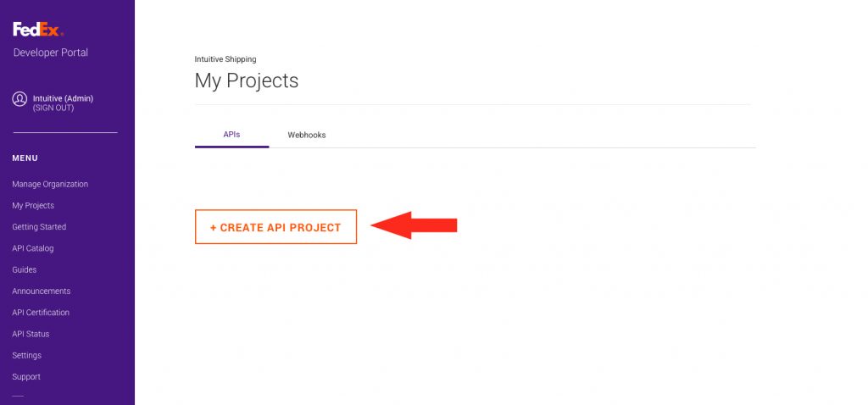Open Settings from the sidebar menu
The width and height of the screenshot is (868, 405).
coord(27,356)
